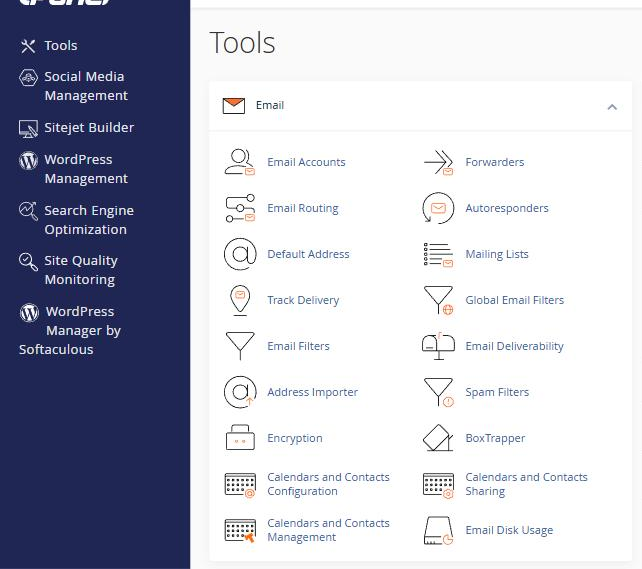Click the Address Importer icon
The height and width of the screenshot is (569, 642).
(240, 392)
